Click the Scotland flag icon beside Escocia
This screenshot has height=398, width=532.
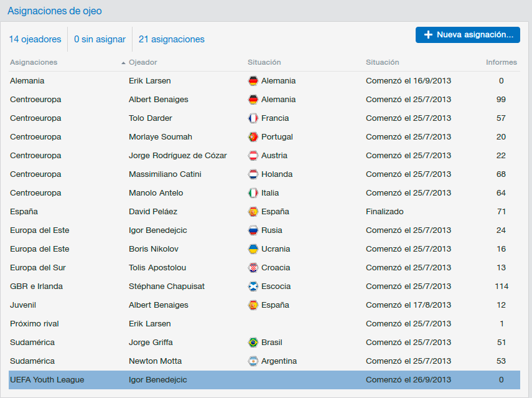(x=253, y=287)
